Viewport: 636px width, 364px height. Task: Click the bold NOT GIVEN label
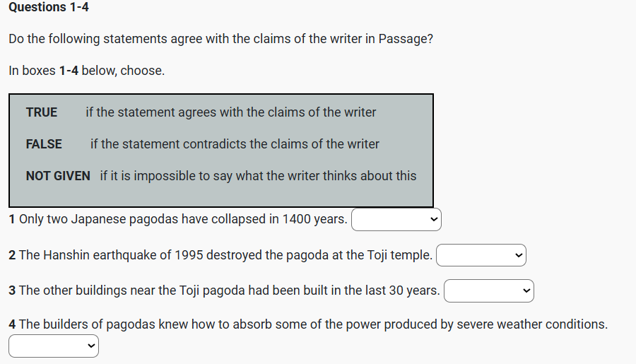(58, 176)
